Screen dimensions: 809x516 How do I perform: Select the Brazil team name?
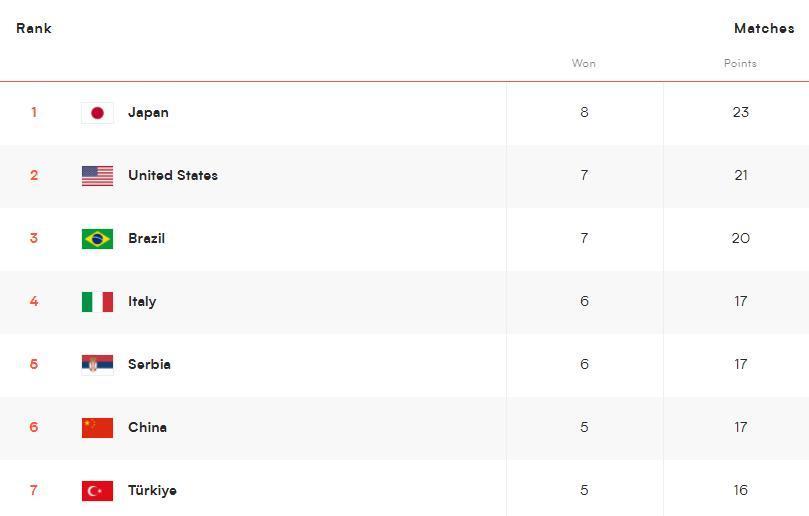coord(147,238)
